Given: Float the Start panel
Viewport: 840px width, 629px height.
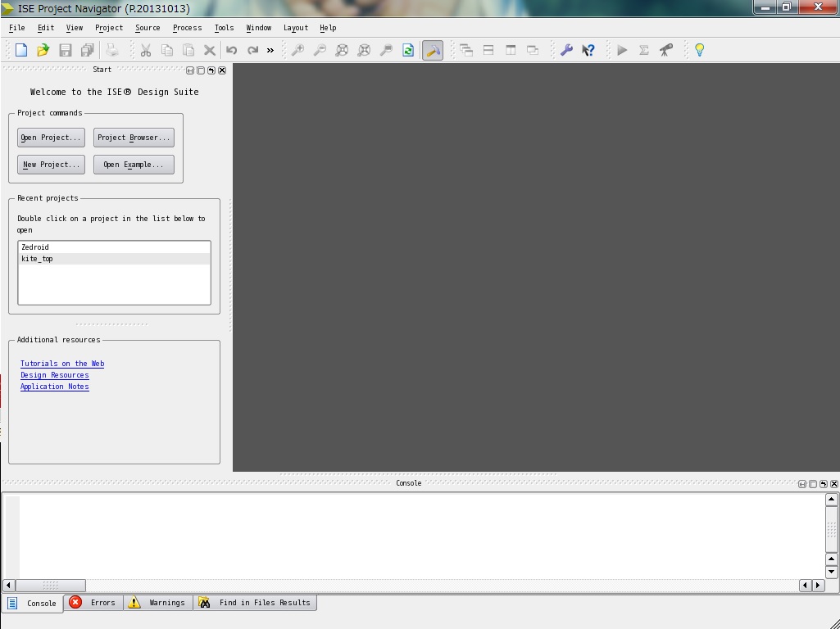Looking at the screenshot, I should 211,70.
